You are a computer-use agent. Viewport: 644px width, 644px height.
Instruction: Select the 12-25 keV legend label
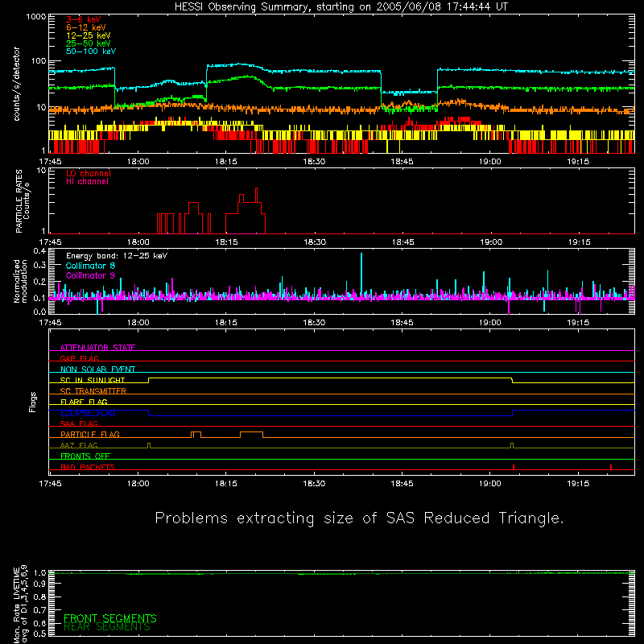[x=89, y=35]
